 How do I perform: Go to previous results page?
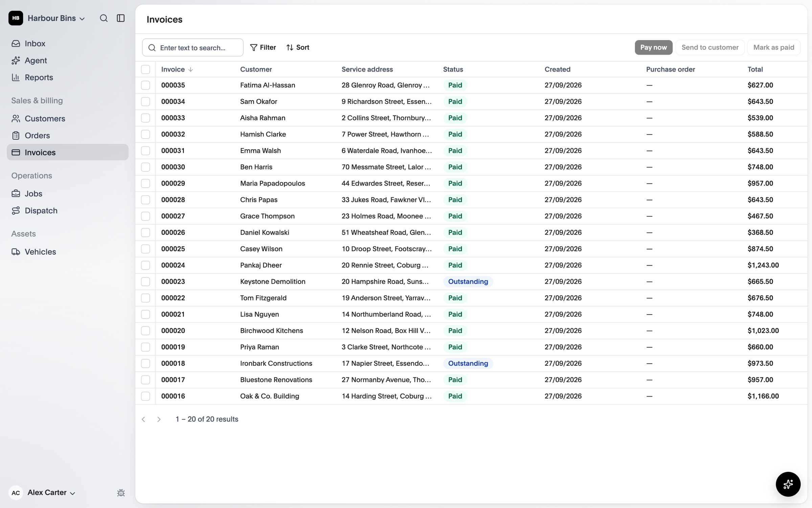click(143, 419)
